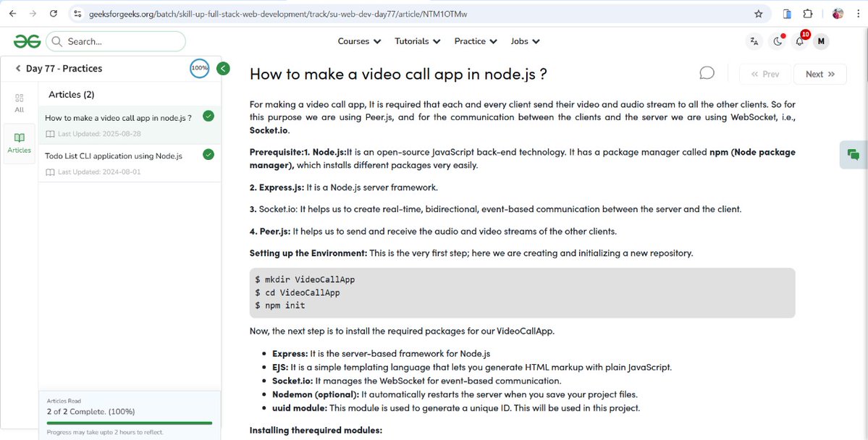Click 'Articles (2)' heading

72,95
